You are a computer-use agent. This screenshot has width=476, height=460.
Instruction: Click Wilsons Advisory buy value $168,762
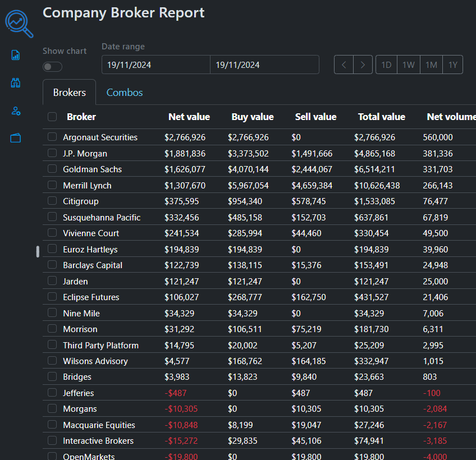tap(245, 361)
